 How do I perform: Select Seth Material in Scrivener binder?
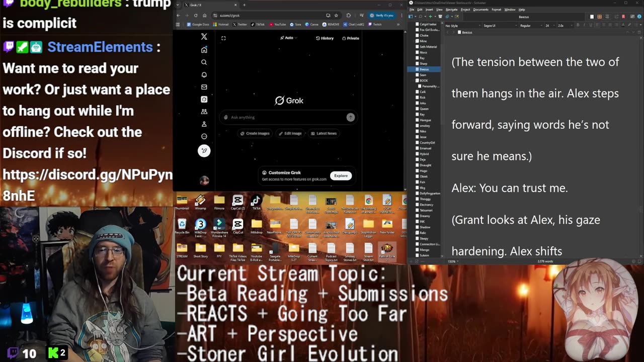point(428,47)
